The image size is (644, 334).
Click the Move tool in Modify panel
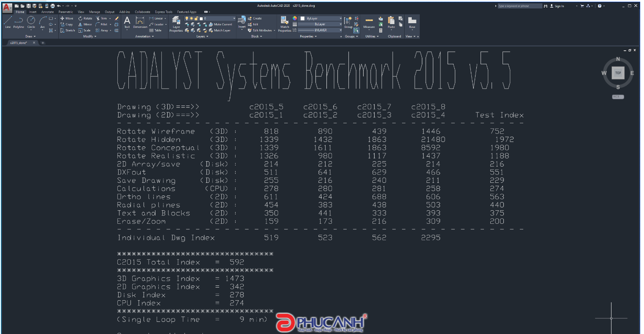click(67, 19)
